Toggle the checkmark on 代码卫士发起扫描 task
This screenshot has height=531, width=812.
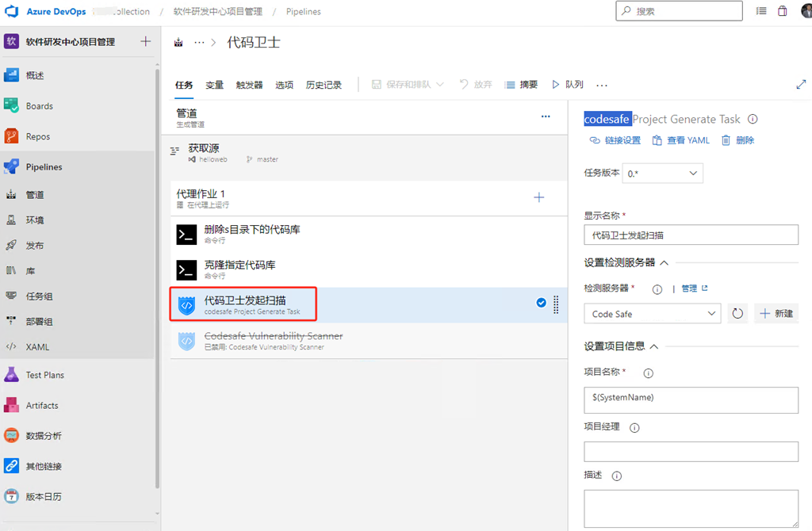(x=541, y=304)
